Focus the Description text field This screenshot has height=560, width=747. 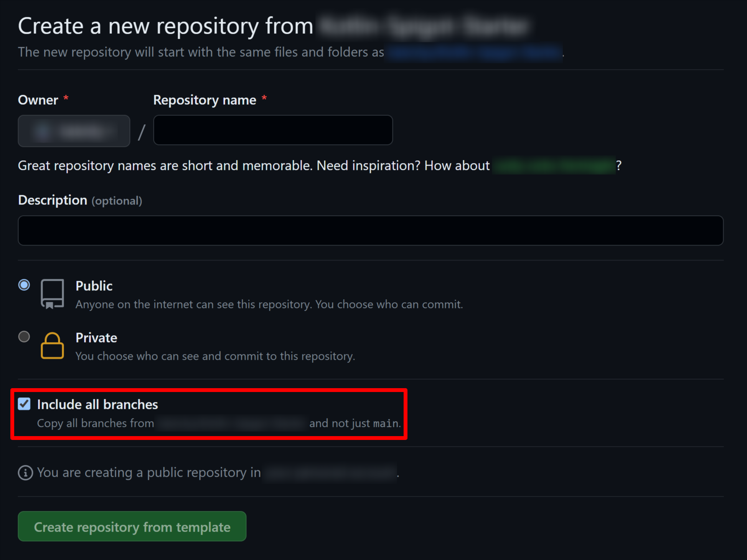(x=371, y=231)
